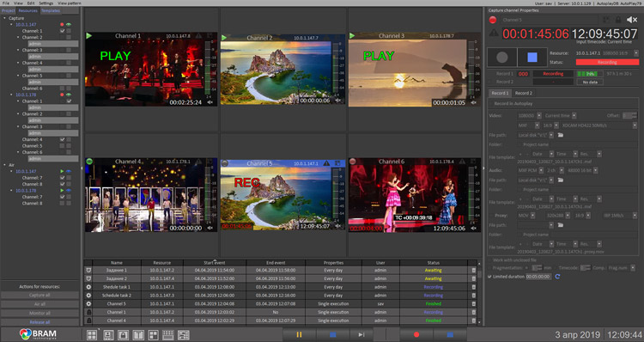Click the green play icon for Air 10.0.1.147
This screenshot has width=644, height=342.
pyautogui.click(x=62, y=171)
